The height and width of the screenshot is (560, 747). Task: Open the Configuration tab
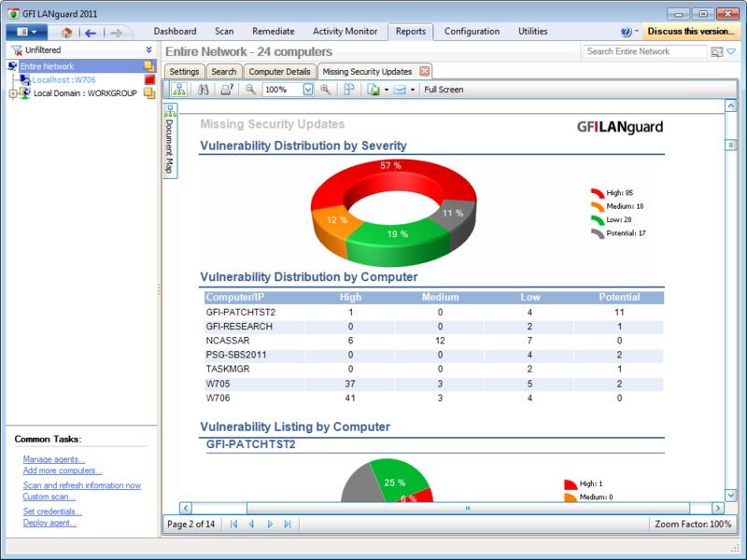click(472, 32)
